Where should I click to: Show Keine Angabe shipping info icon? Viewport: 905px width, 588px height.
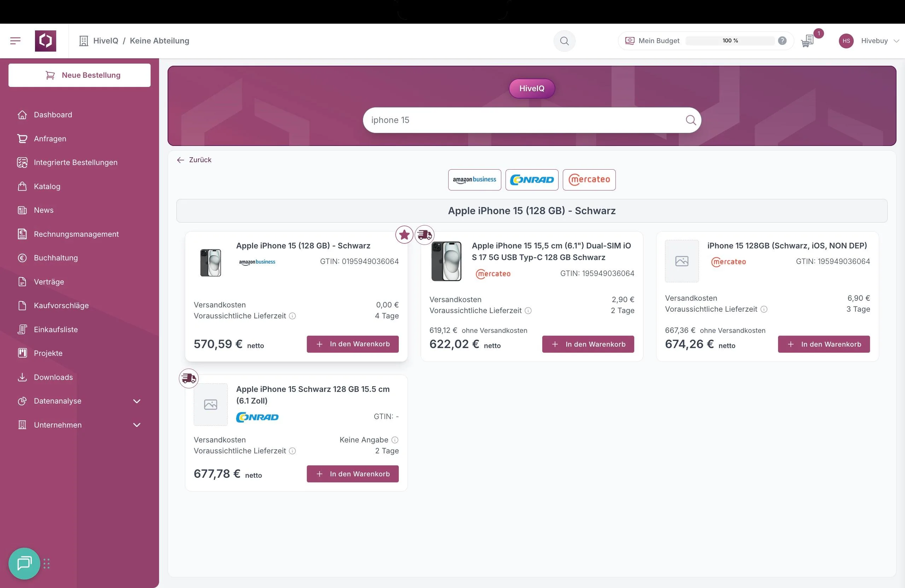pyautogui.click(x=395, y=440)
